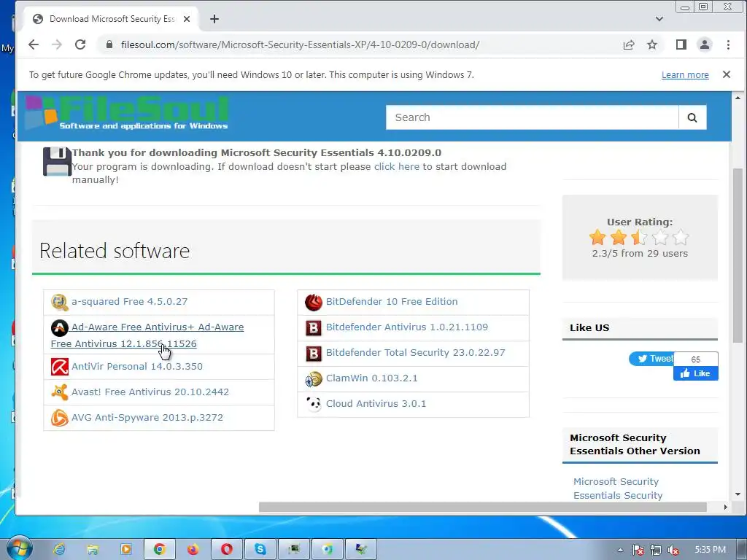Open AVG Anti-Spyware 2013.p.3272
The height and width of the screenshot is (560, 747).
point(147,418)
